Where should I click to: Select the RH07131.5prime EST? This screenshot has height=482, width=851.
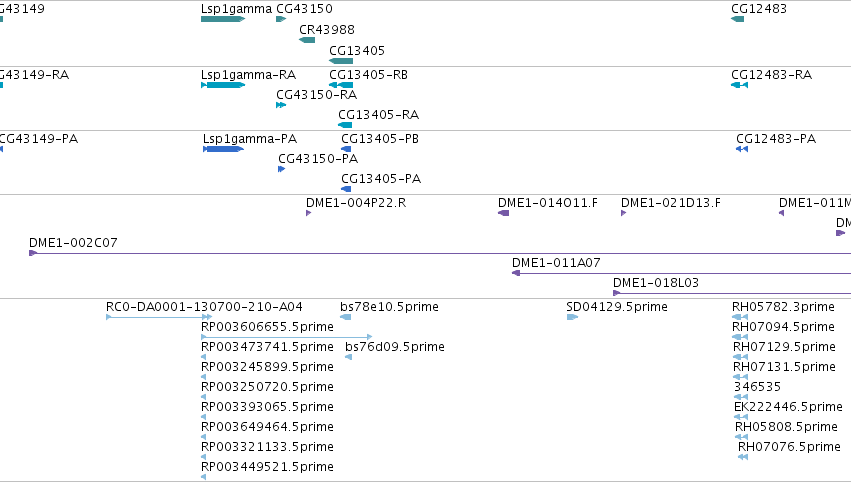coord(740,377)
